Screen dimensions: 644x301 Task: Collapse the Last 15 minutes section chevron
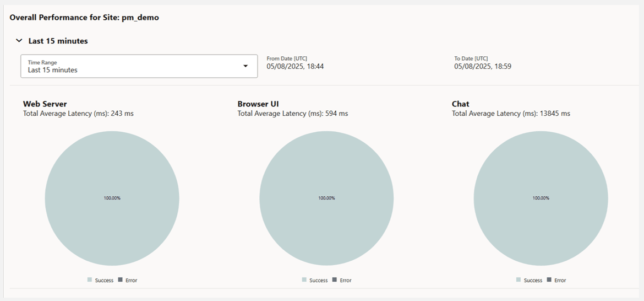pos(19,41)
